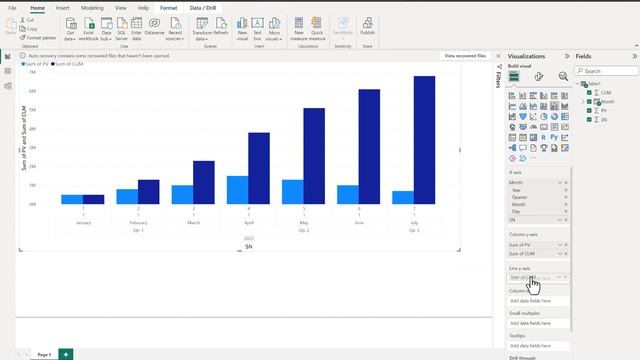Remove Year from X-axis hierarchy
This screenshot has height=360, width=640.
click(566, 190)
